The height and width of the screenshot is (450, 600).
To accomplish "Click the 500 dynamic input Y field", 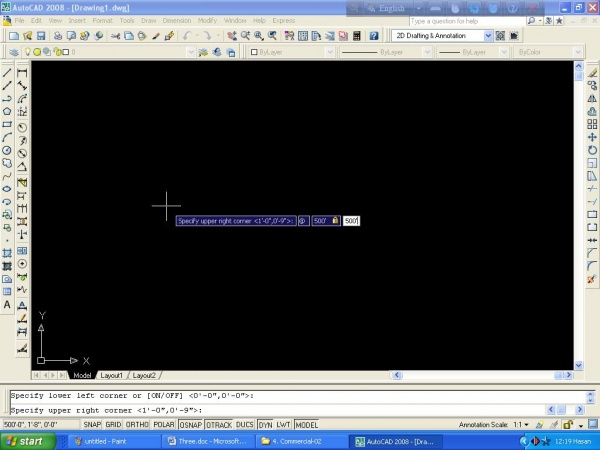I will (351, 221).
